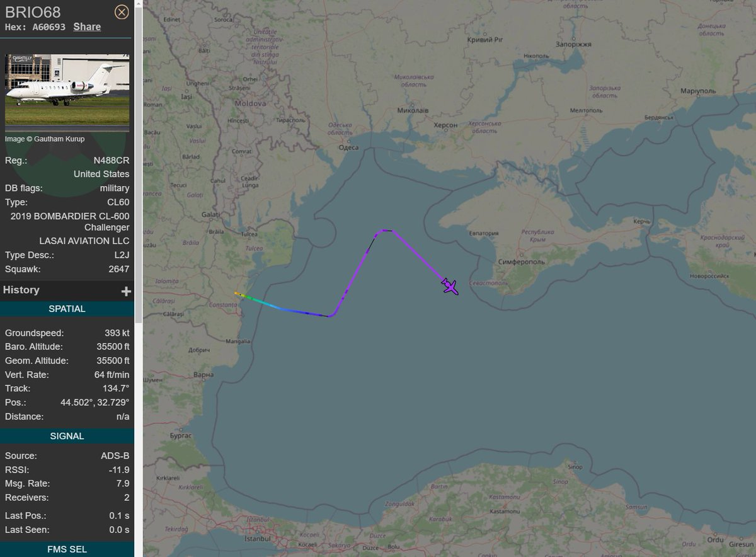The width and height of the screenshot is (756, 557).
Task: Click the Receivers value 2
Action: tap(127, 497)
